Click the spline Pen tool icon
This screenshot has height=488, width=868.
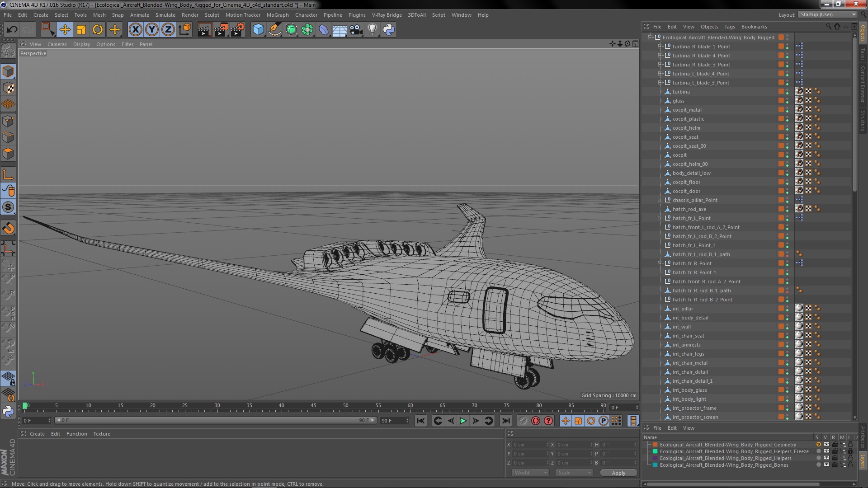[x=274, y=30]
